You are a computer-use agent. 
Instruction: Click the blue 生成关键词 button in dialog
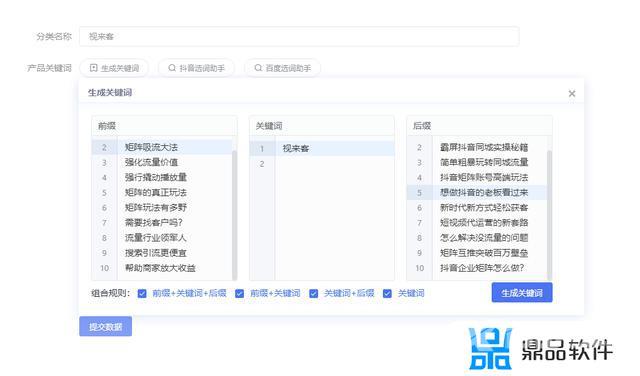[x=522, y=293]
